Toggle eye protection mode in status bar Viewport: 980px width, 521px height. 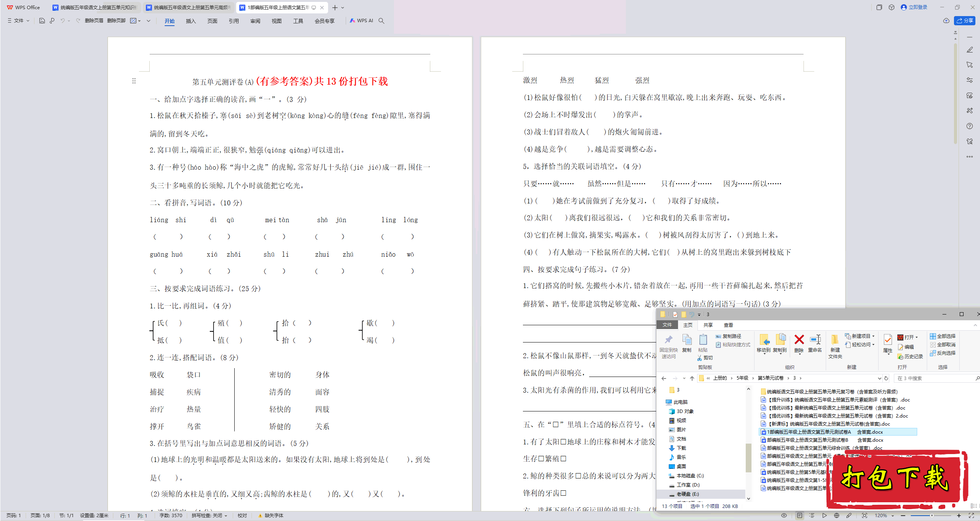click(784, 516)
